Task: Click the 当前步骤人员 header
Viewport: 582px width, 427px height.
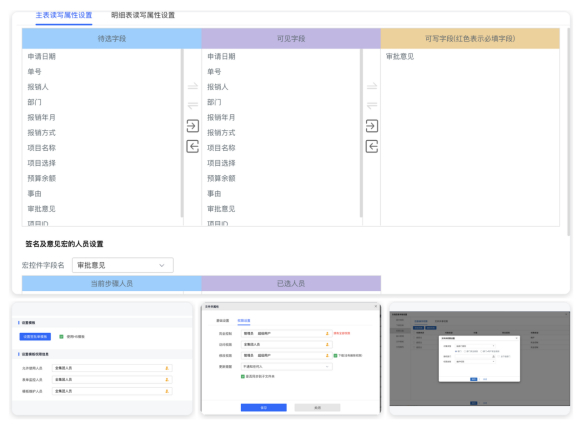Action: tap(112, 283)
